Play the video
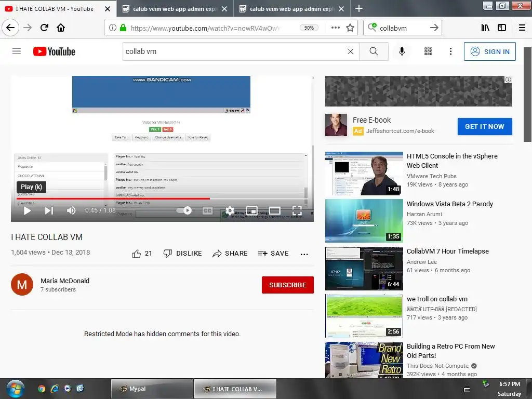The image size is (532, 399). tap(27, 211)
